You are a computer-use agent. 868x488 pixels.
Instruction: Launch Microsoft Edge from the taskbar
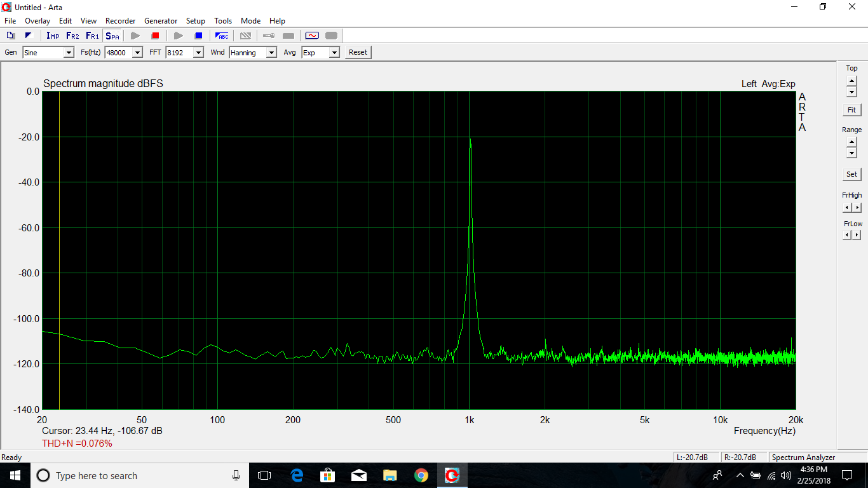297,475
